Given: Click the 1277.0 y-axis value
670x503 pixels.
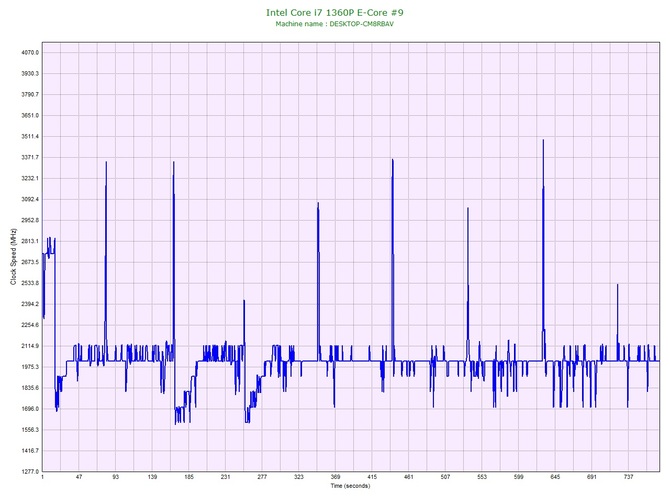Looking at the screenshot, I should [30, 471].
